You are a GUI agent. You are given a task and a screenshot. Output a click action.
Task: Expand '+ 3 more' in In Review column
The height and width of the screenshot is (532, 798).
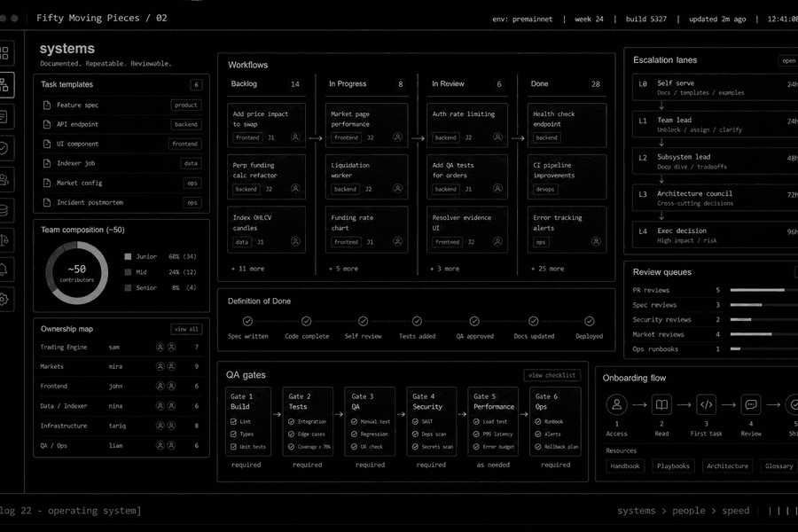(x=445, y=269)
